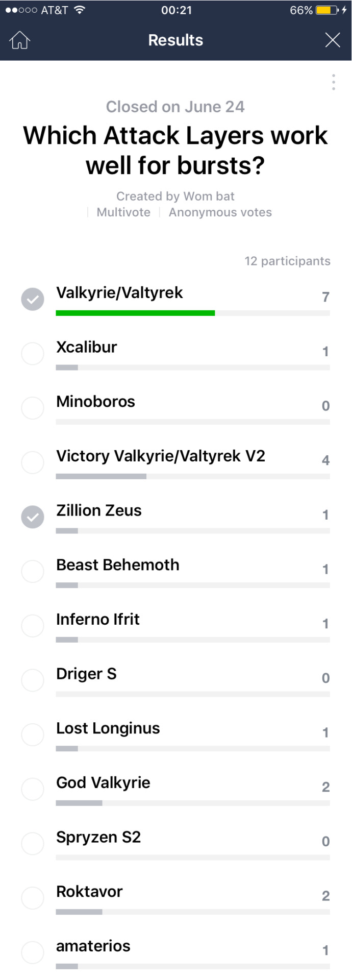Select the Xcalibur option circle
Viewport: 352px width, 980px height.
pos(33,353)
